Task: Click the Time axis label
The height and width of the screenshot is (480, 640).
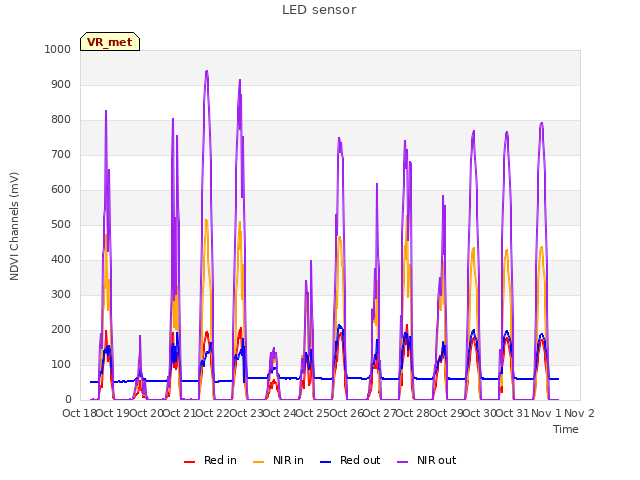Action: [566, 429]
